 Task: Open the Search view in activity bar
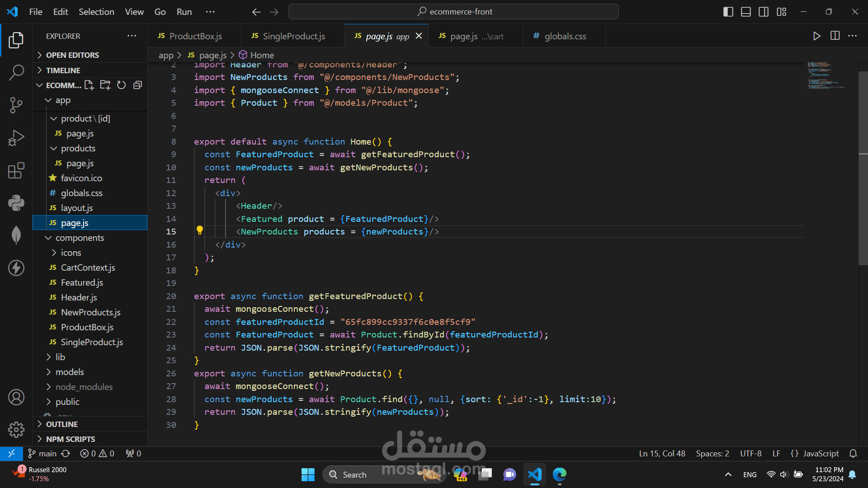[x=16, y=72]
